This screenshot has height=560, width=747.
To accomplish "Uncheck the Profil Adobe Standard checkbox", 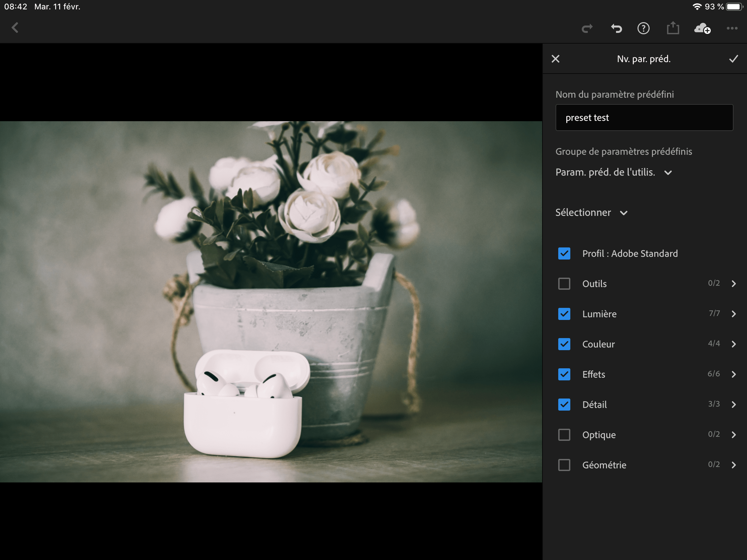I will [564, 253].
